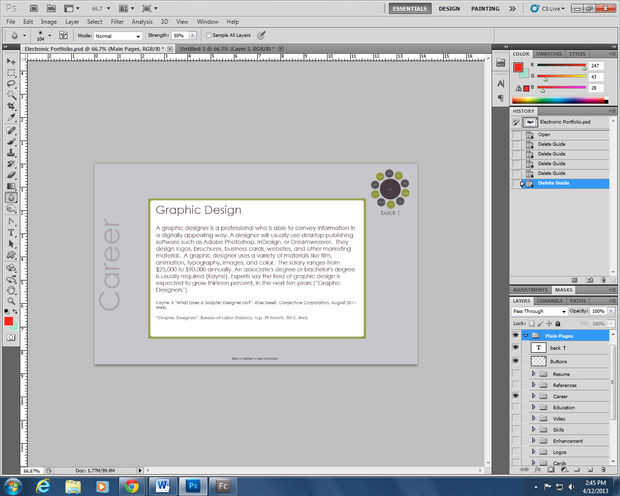The width and height of the screenshot is (620, 496).
Task: Click the red foreground color swatch in toolbox
Action: (9, 319)
